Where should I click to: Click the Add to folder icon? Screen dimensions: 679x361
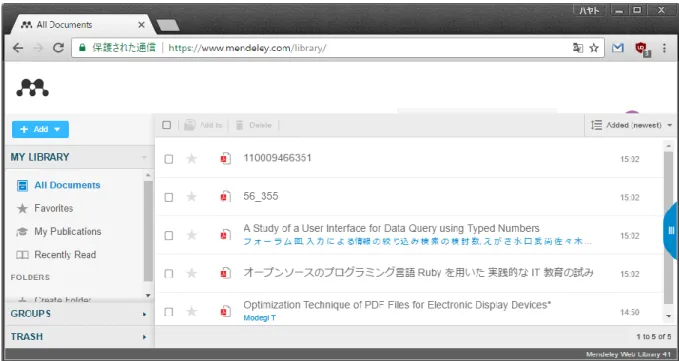click(190, 125)
